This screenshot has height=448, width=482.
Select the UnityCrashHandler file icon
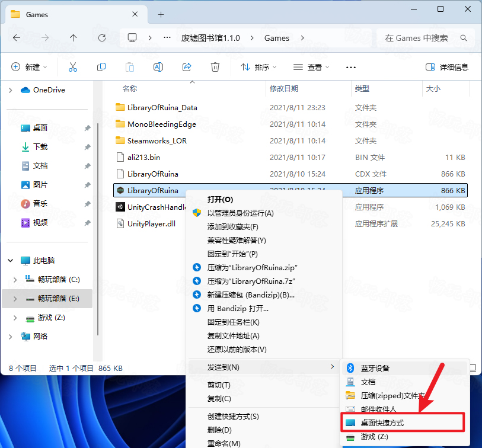point(120,207)
